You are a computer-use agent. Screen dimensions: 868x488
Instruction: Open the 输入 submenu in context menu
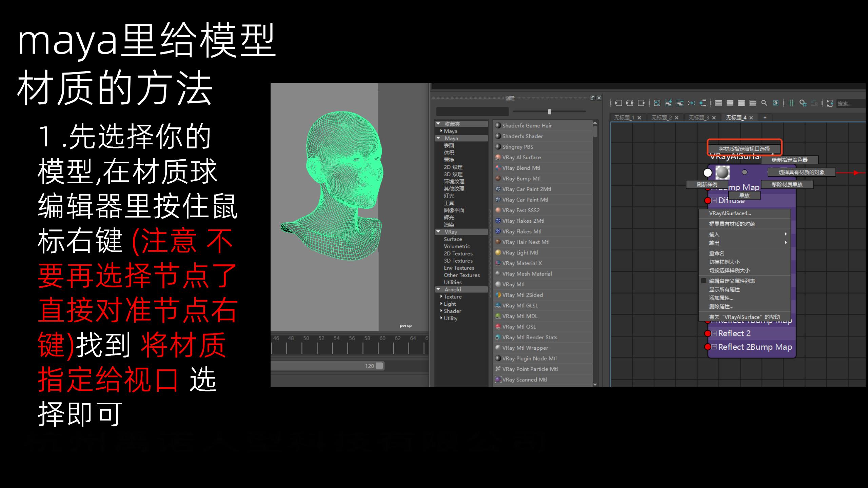click(x=745, y=234)
